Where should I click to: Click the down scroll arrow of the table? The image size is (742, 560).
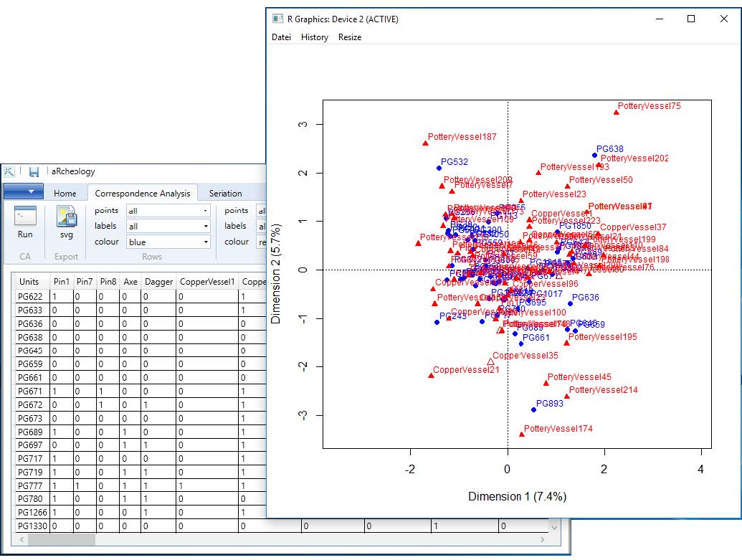click(x=554, y=526)
